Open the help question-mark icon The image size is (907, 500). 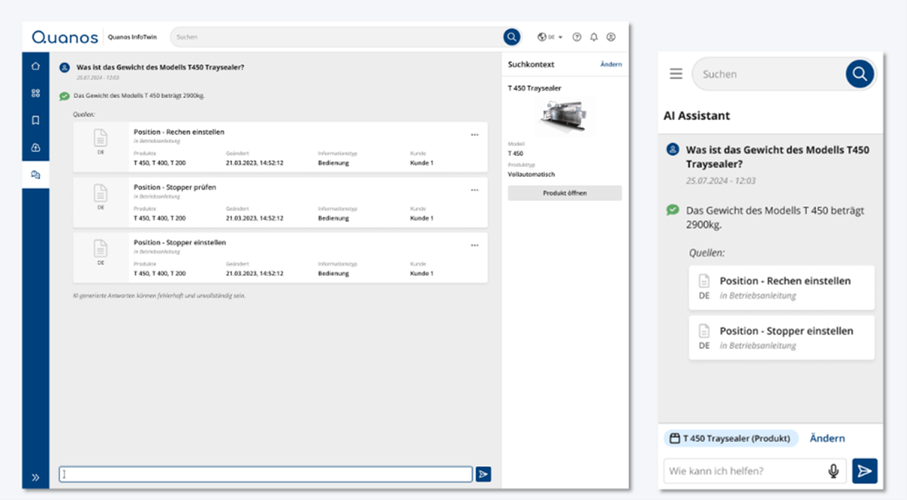click(x=577, y=37)
